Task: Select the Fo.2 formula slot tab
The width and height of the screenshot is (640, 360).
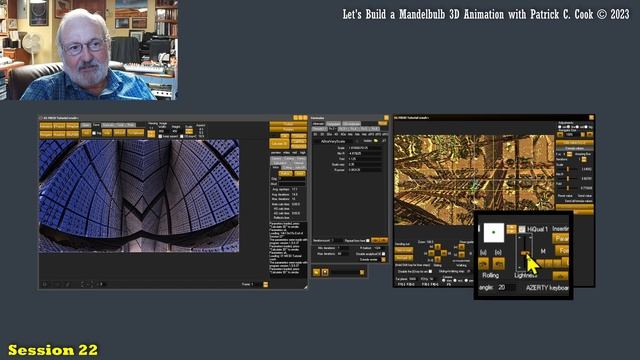Action: 332,129
